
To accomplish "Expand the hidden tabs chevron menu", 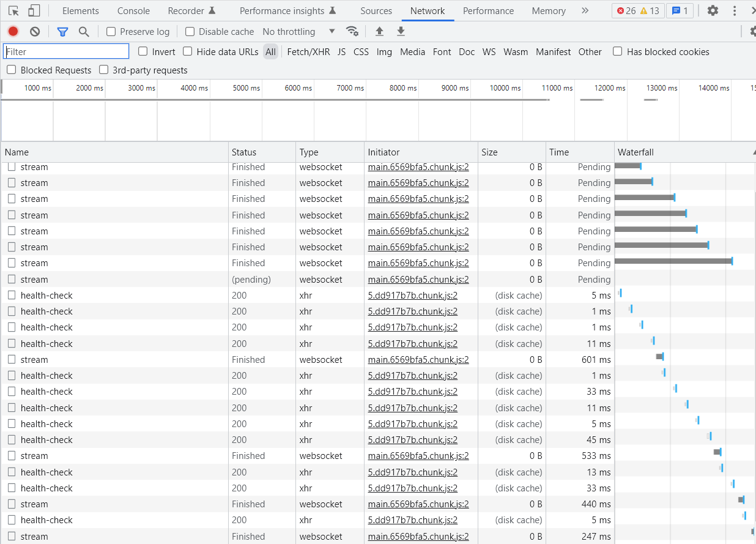I will click(x=585, y=10).
